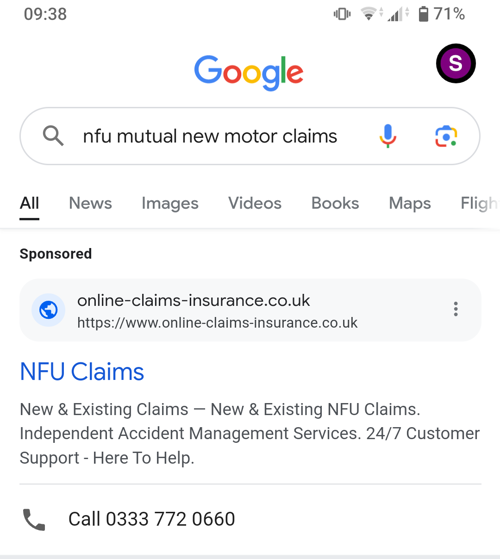The image size is (500, 559).
Task: Select the partially visible Flights tab
Action: [x=480, y=203]
